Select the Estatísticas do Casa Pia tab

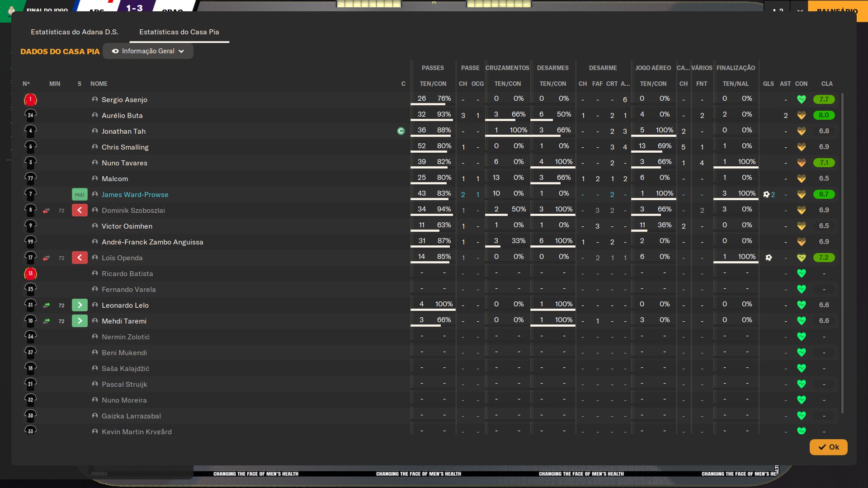(x=179, y=32)
